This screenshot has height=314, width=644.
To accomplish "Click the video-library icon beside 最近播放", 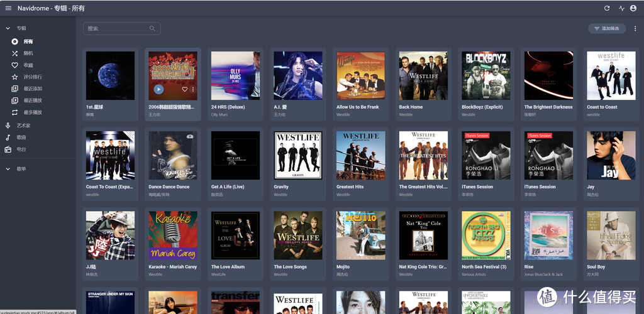I will point(15,100).
